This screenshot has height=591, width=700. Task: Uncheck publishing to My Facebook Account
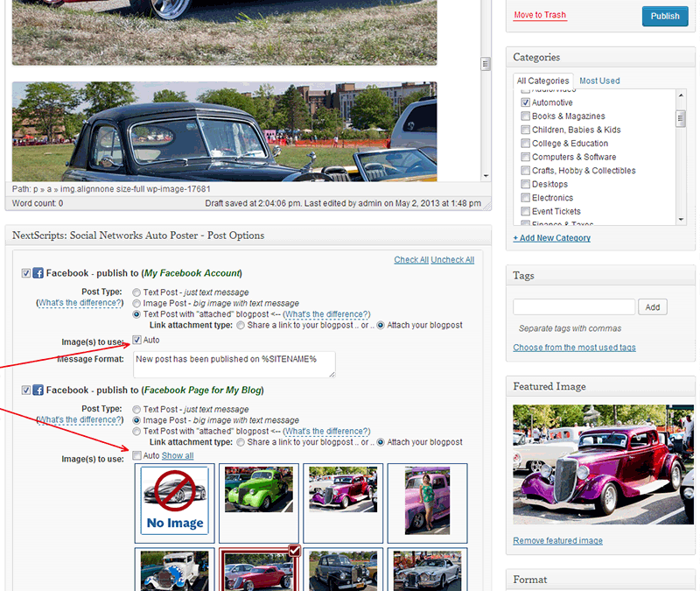pos(26,273)
